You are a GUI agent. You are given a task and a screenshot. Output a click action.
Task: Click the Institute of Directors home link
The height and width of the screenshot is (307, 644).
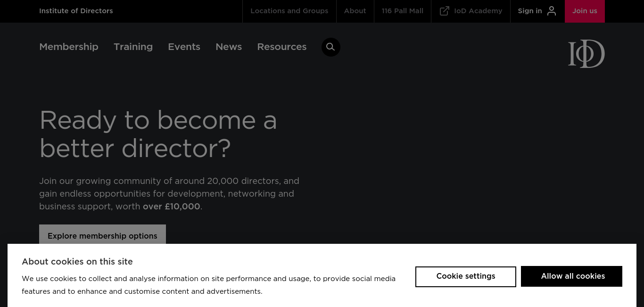pyautogui.click(x=76, y=11)
